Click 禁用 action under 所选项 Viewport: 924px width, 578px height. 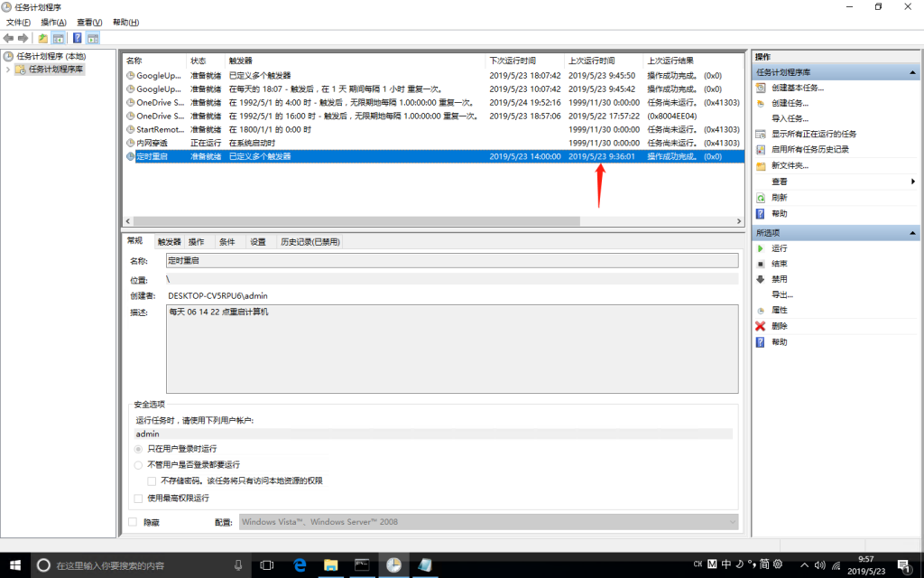click(x=779, y=279)
